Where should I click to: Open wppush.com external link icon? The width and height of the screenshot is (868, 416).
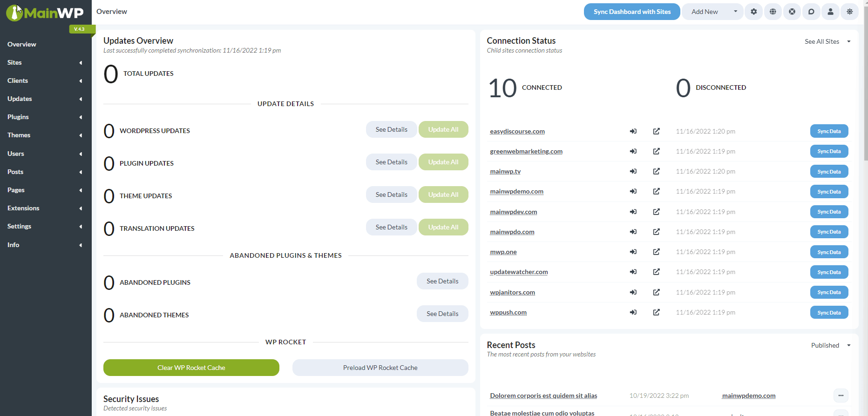coord(656,312)
